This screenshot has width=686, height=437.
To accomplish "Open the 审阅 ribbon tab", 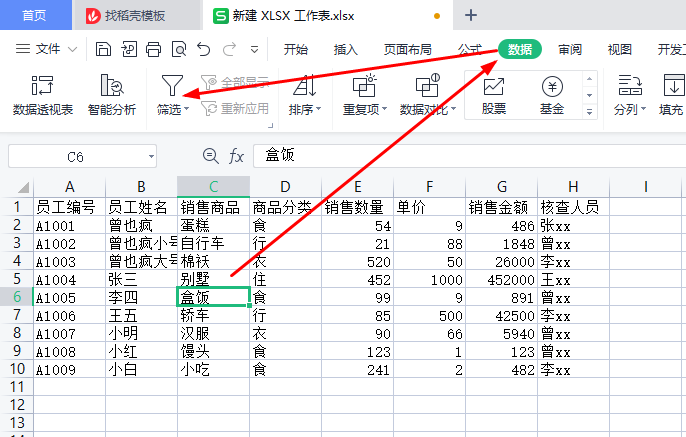I will (x=570, y=49).
